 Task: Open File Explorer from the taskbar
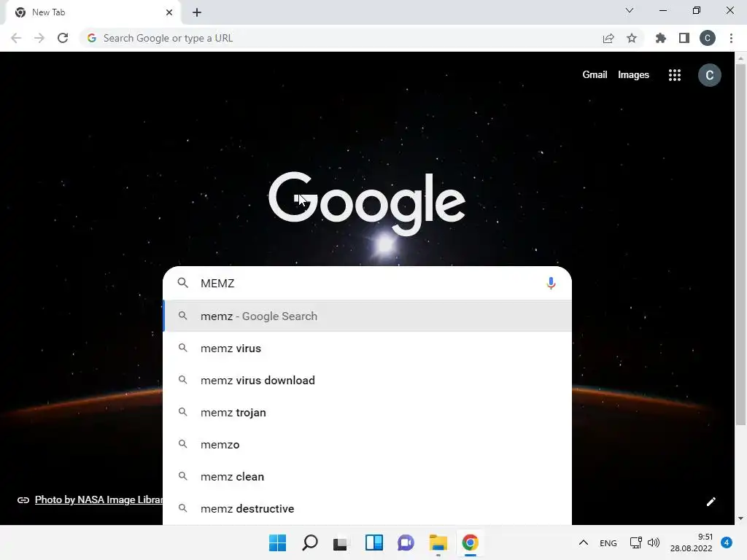pos(438,542)
